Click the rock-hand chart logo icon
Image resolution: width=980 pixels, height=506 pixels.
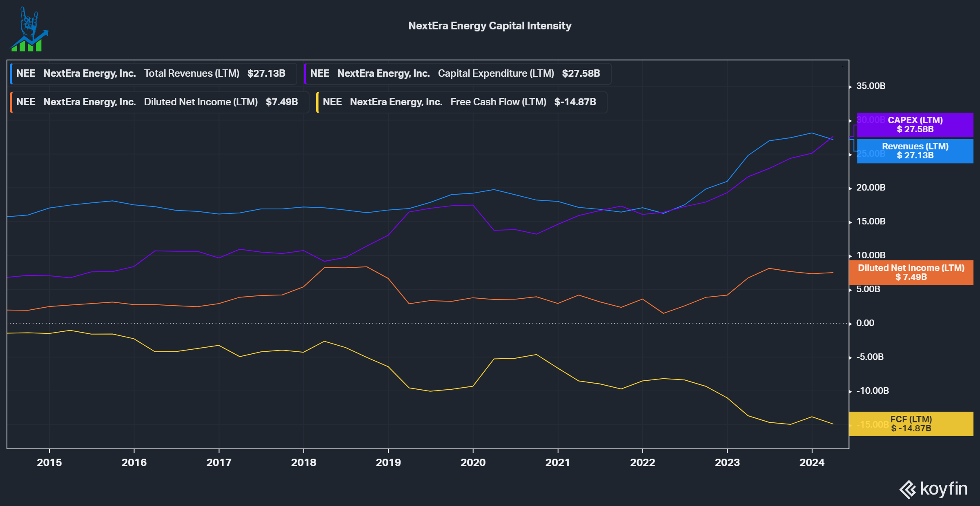[29, 29]
